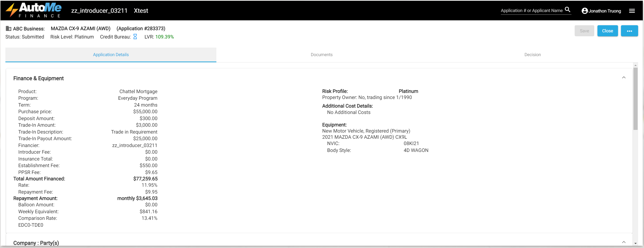This screenshot has width=644, height=248.
Task: Click the Status: Submitted text
Action: click(x=25, y=37)
